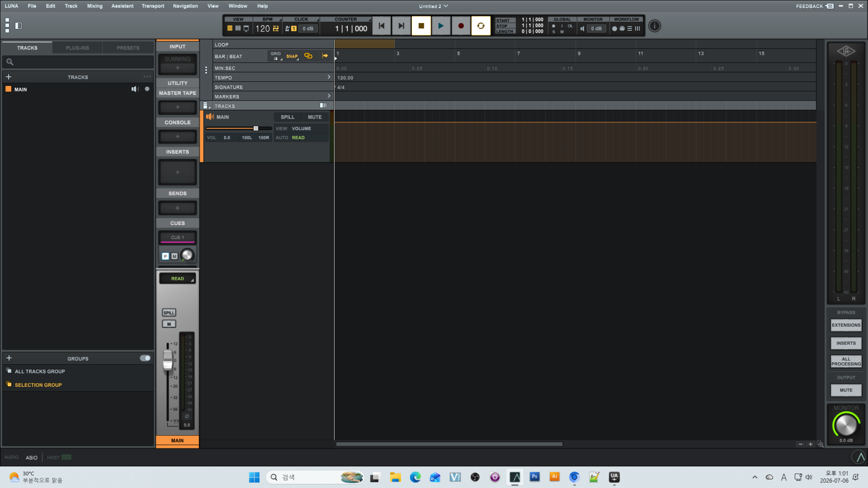
Task: Toggle MUTE on the MAIN track
Action: coord(315,117)
